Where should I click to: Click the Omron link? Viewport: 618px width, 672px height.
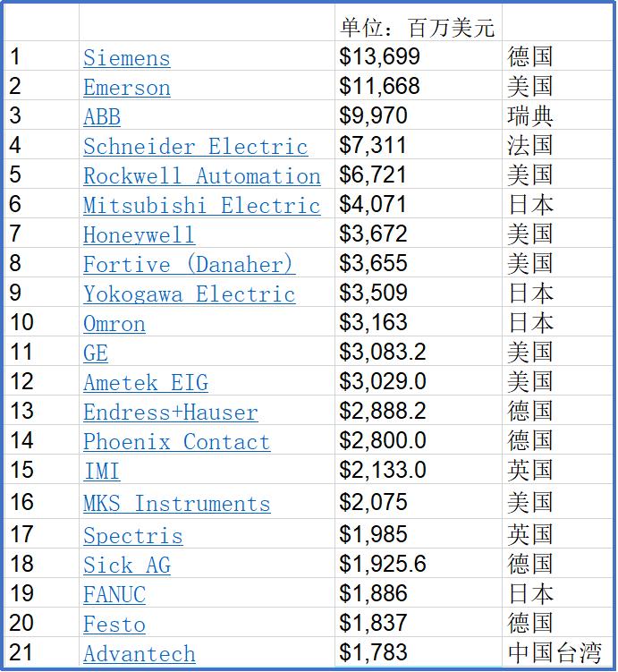tap(114, 324)
